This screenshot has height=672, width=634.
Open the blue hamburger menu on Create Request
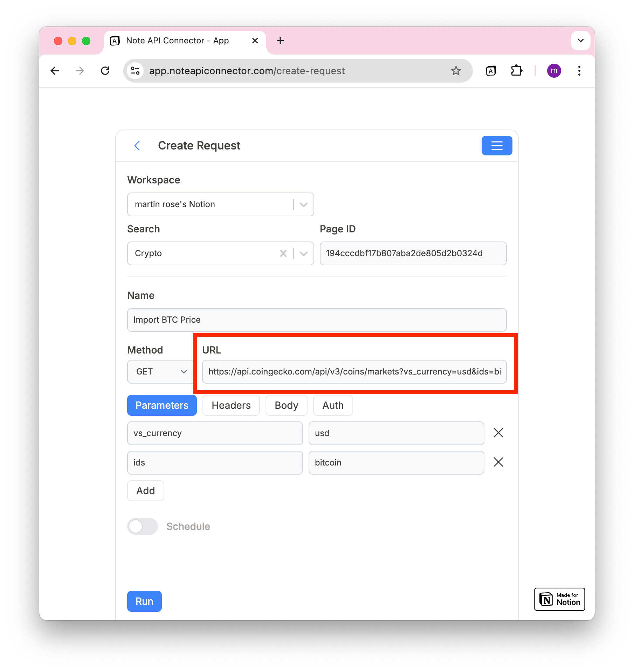[497, 146]
